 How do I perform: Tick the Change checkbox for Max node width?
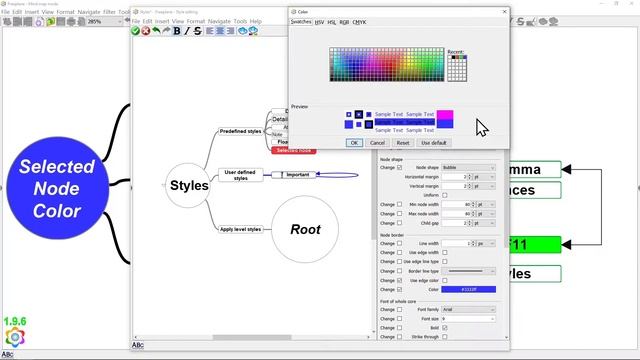coord(400,214)
